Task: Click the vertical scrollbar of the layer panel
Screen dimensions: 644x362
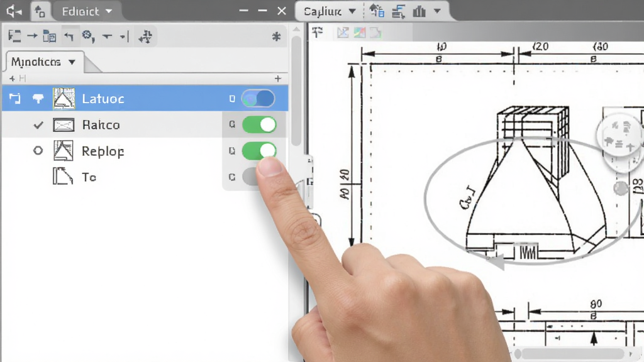Action: 296,90
